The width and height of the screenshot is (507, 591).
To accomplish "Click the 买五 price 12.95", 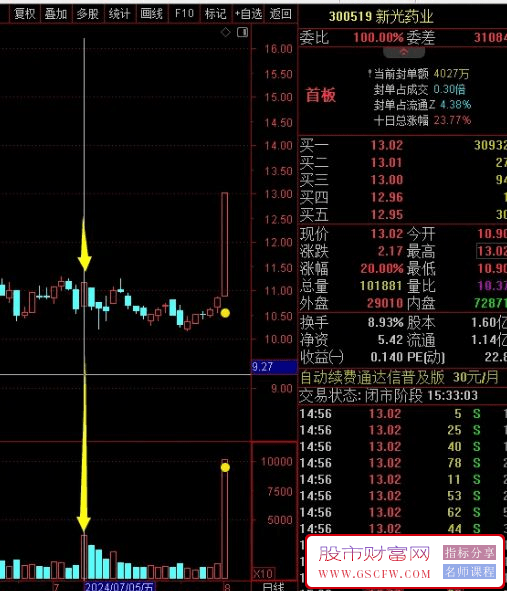I will point(386,214).
